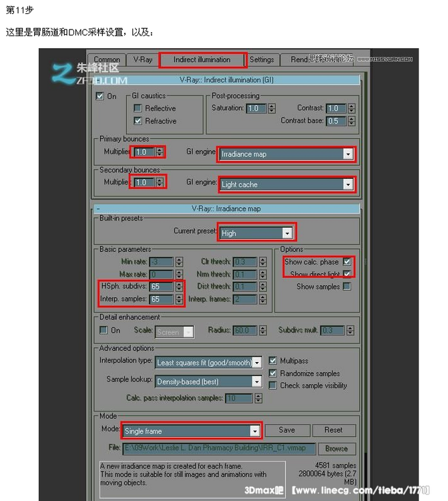Viewport: 448px width, 501px height.
Task: Adjust Interp. samples spinner arrows
Action: coord(179,299)
